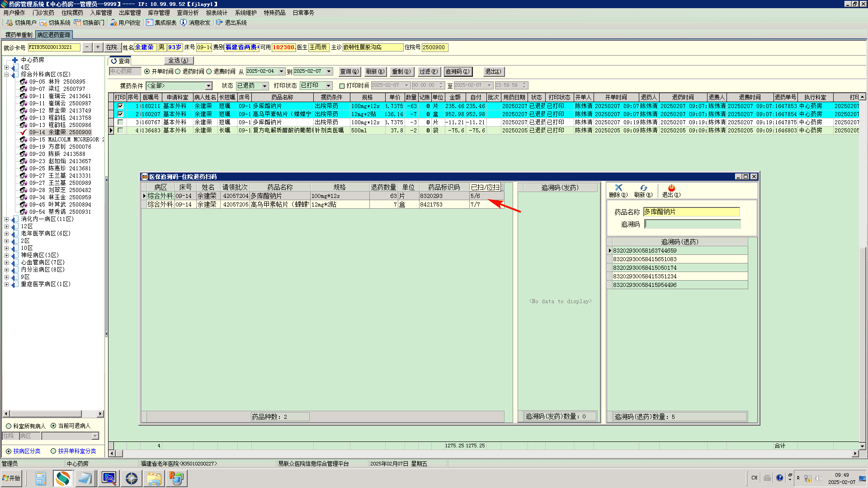Open the 库存管理 menu
The image size is (868, 488).
(x=159, y=13)
